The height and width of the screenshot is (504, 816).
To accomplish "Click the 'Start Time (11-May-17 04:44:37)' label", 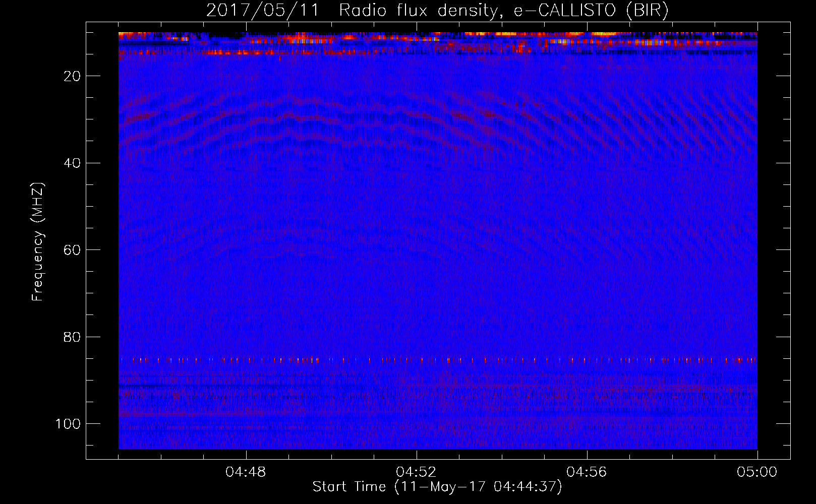I will tap(437, 487).
